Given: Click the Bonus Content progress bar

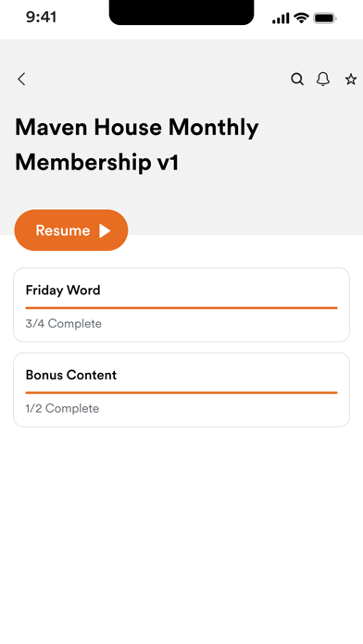Looking at the screenshot, I should 181,392.
